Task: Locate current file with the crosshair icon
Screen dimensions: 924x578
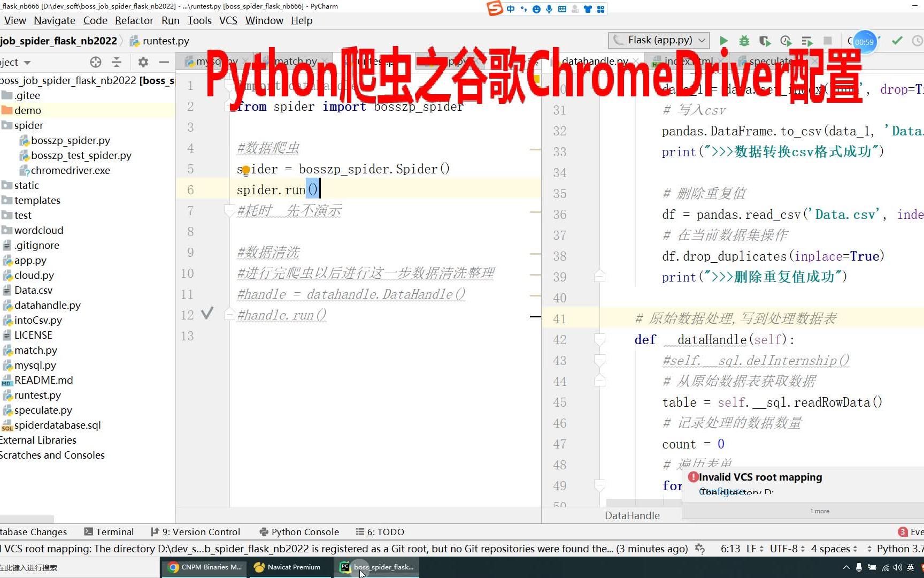Action: tap(96, 62)
